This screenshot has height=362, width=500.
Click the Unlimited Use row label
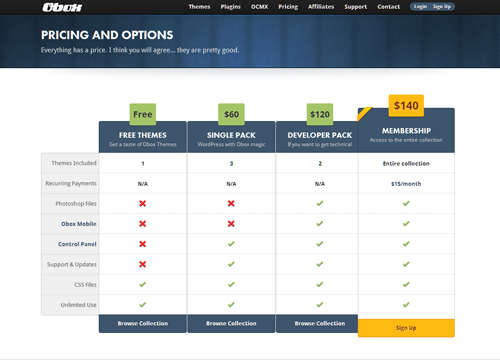(78, 305)
